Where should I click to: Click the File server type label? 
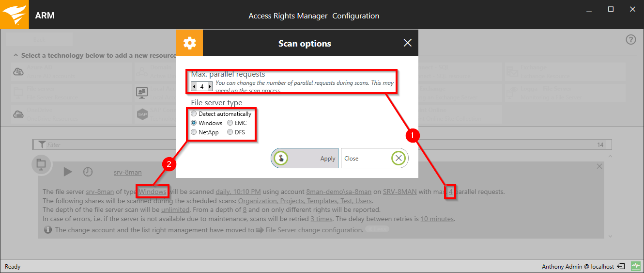pyautogui.click(x=216, y=103)
